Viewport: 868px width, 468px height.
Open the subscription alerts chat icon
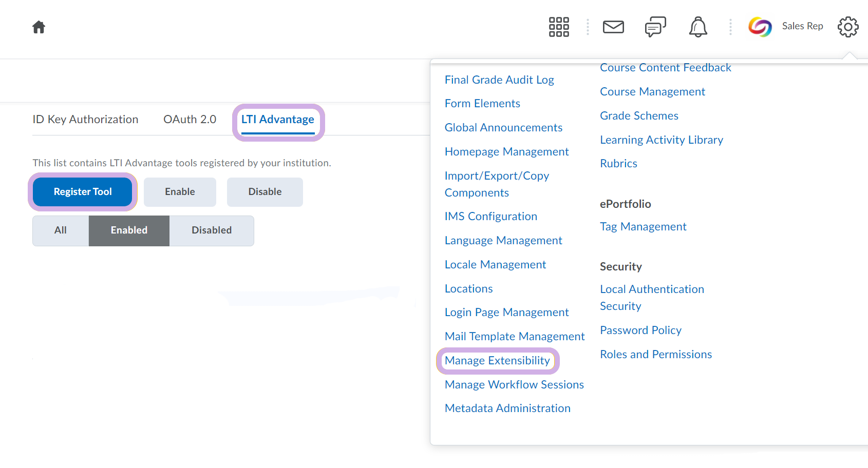655,27
